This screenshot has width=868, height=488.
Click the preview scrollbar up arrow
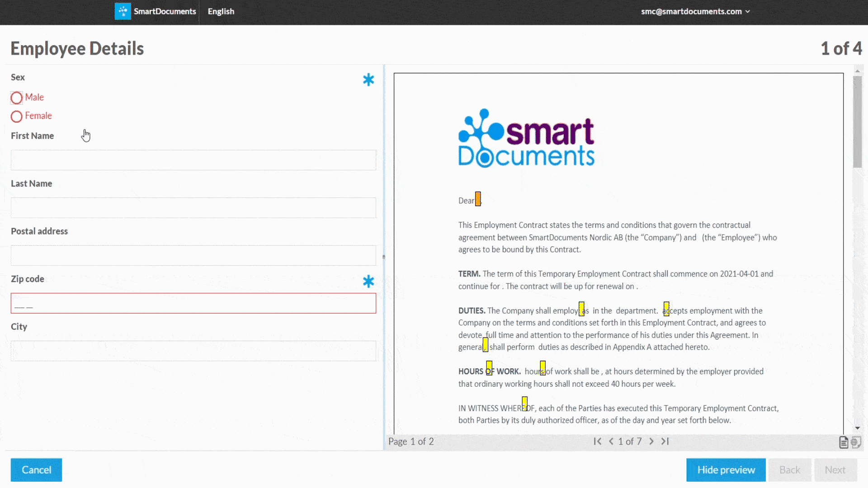point(858,71)
